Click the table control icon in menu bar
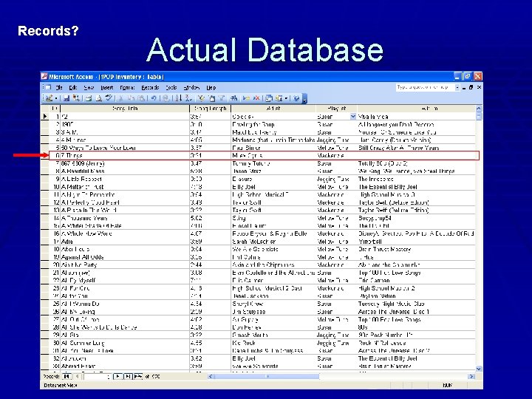 pyautogui.click(x=48, y=87)
